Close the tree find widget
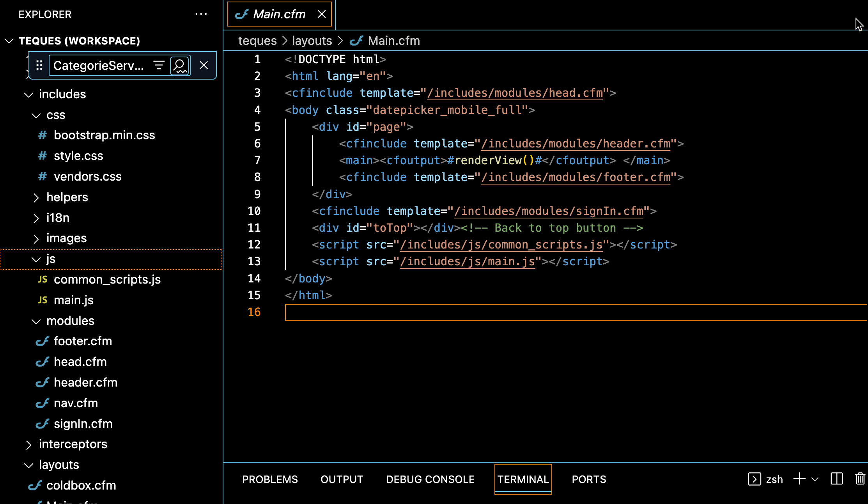The image size is (868, 504). pyautogui.click(x=204, y=65)
